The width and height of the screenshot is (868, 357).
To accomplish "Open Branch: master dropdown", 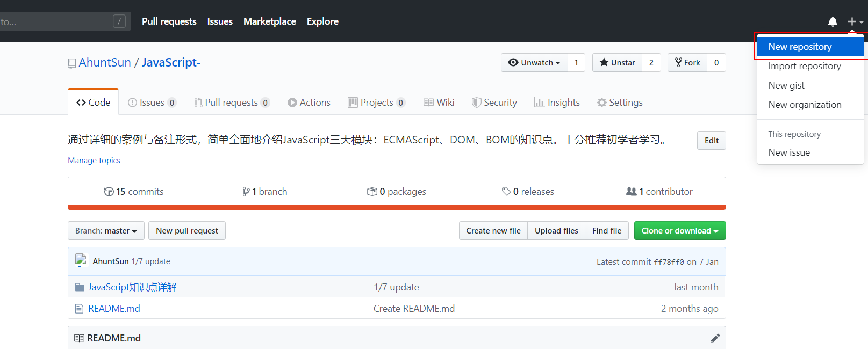I will tap(106, 231).
